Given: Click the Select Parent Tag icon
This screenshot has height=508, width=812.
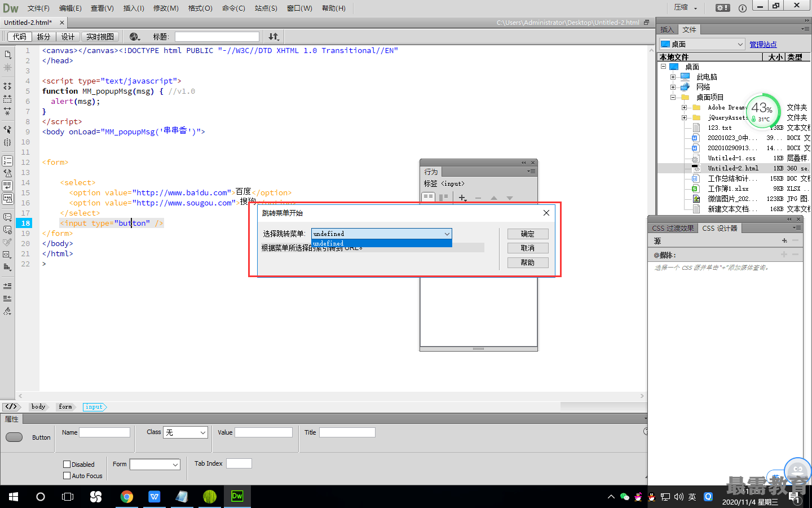Looking at the screenshot, I should (x=7, y=129).
